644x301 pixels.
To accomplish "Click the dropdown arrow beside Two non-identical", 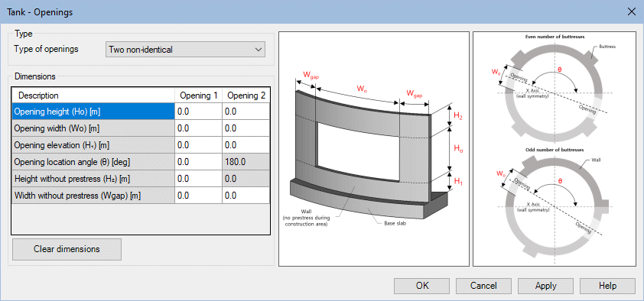I will (259, 50).
